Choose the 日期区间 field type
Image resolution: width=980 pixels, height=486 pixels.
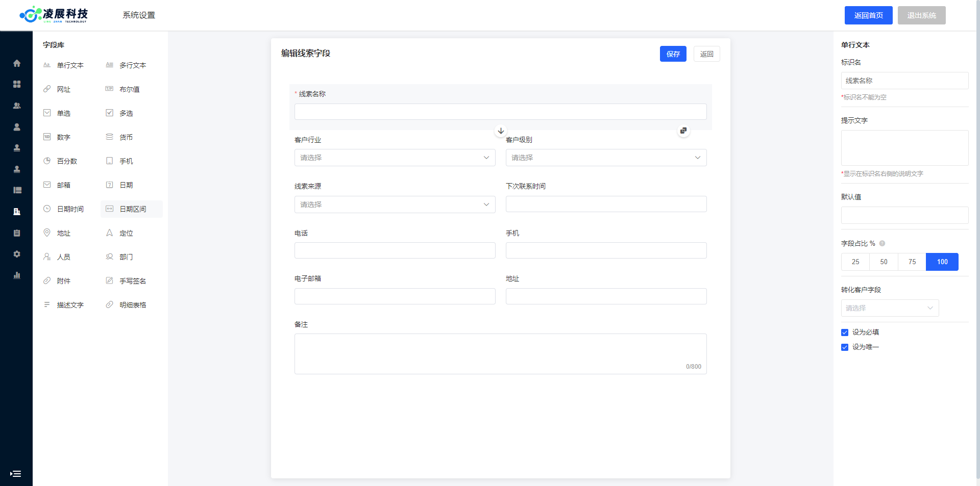[x=132, y=209]
